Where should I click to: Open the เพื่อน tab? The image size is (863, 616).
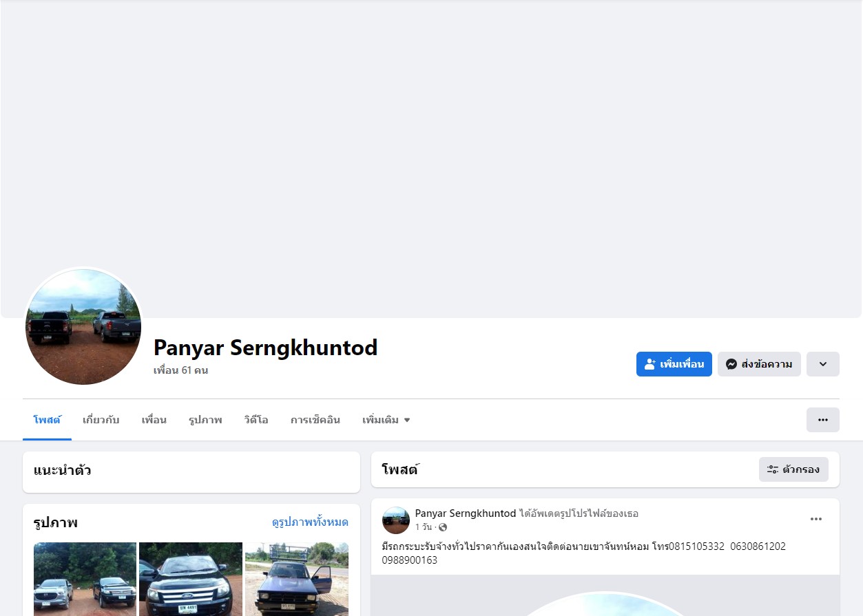point(154,420)
